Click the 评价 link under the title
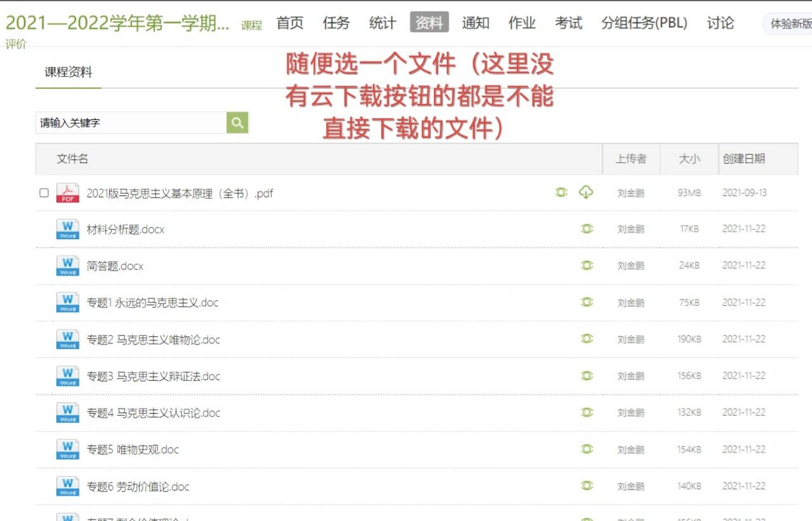 click(x=16, y=44)
